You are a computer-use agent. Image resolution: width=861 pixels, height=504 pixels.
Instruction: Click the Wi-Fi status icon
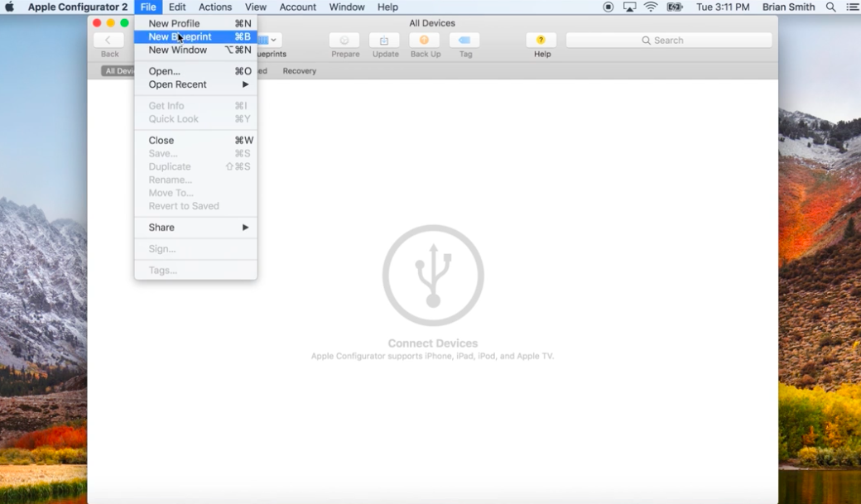tap(651, 7)
